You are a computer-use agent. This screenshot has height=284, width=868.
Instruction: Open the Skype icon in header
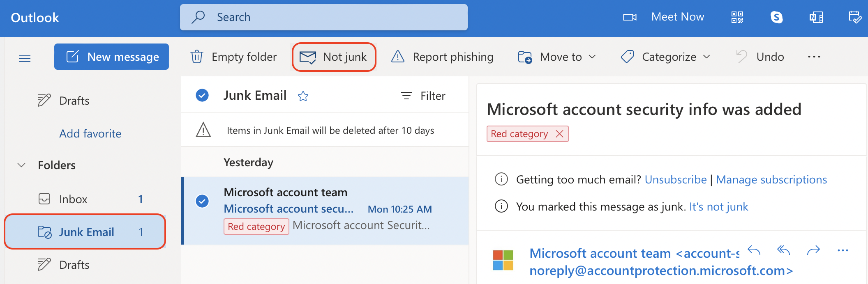tap(776, 17)
